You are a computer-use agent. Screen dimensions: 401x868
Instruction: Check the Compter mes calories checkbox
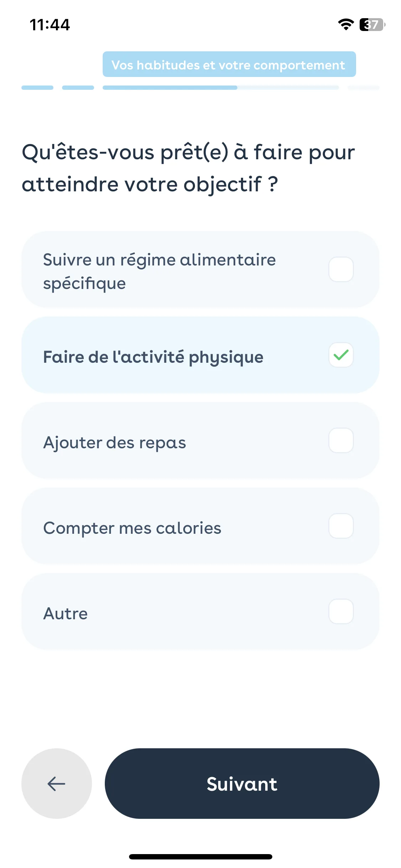point(341,526)
